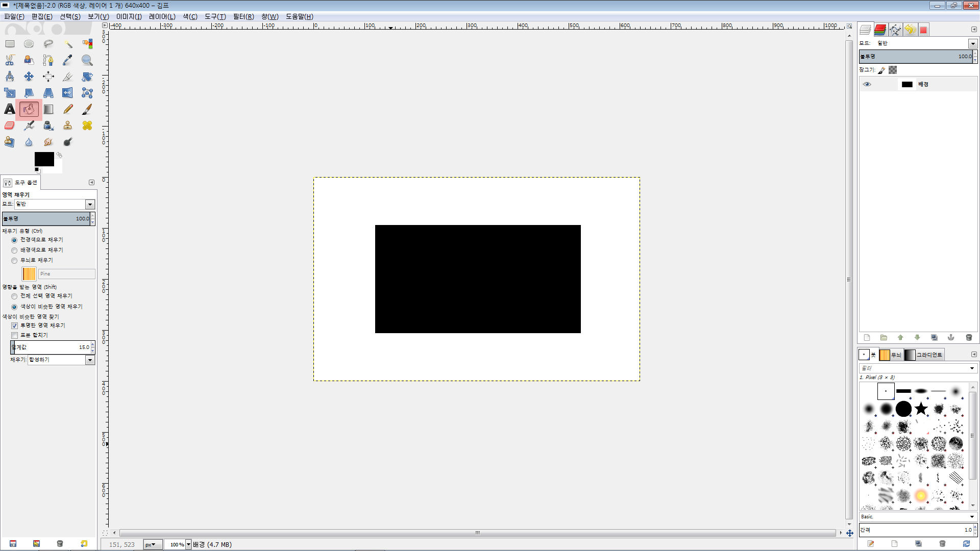Select the Paintbrush tool
Image resolution: width=980 pixels, height=551 pixels.
(x=87, y=109)
